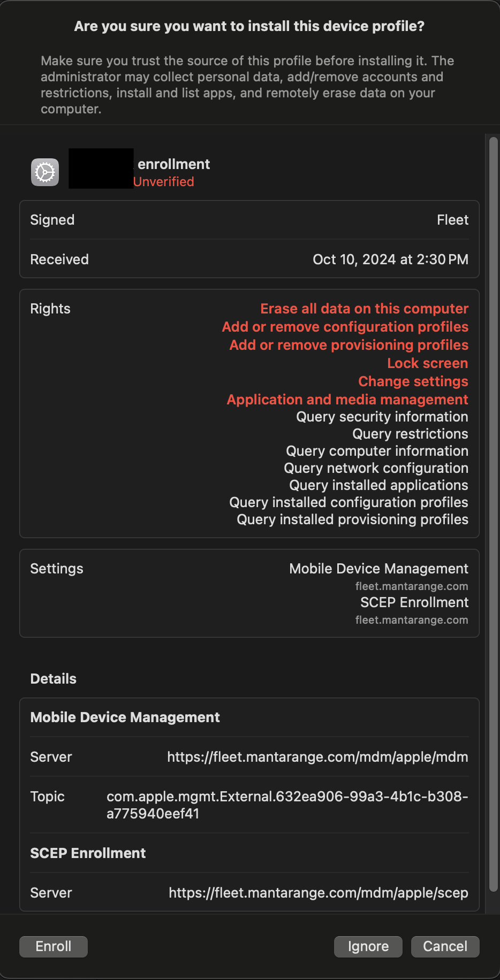Click 'SCEP Enrollment' in Settings row

click(414, 602)
